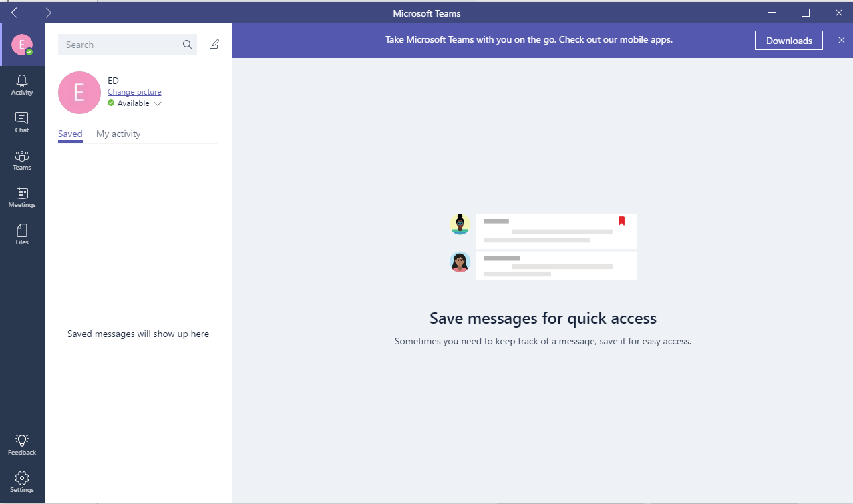Viewport: 853px width, 504px height.
Task: Minimize the Microsoft Teams window
Action: coord(772,13)
